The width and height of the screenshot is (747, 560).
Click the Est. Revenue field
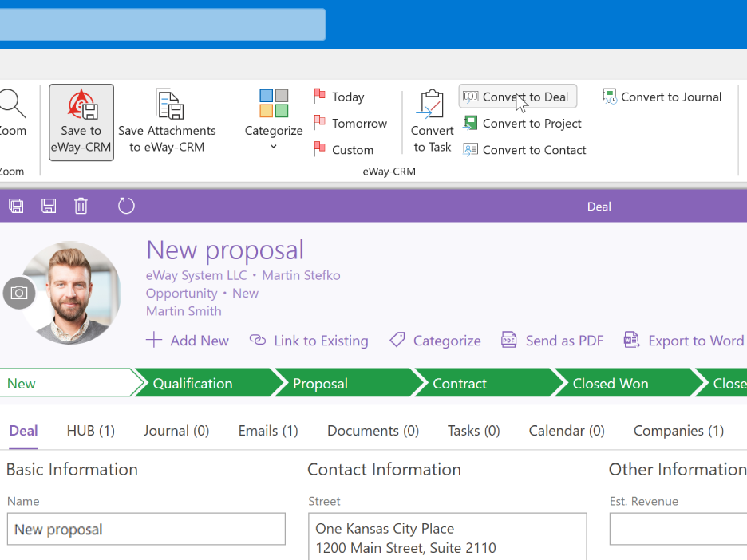pos(678,529)
